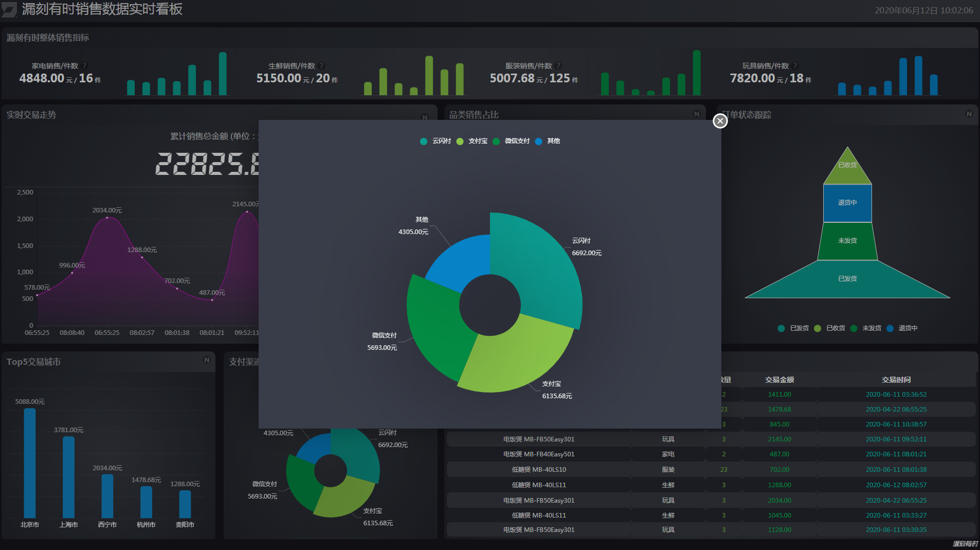
Task: Click the tallest bar in 服装销售 mini chart
Action: pos(697,73)
